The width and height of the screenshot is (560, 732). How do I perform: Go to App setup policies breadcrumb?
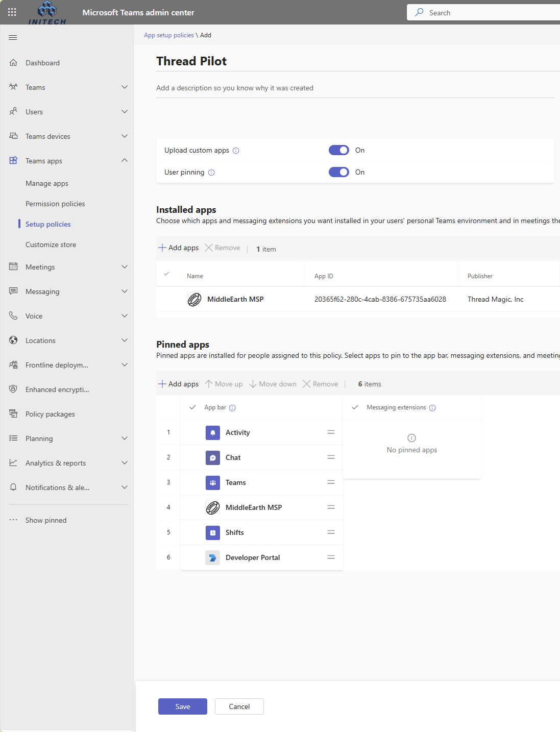[168, 35]
